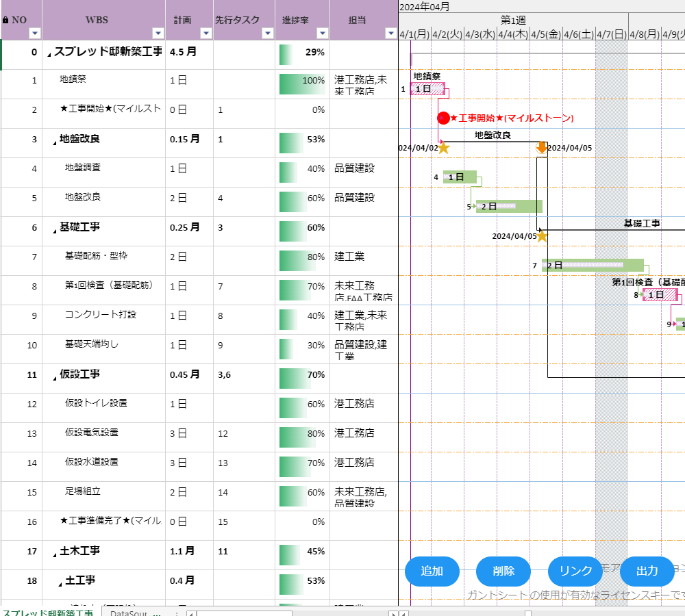Viewport: 685px width, 616px height.
Task: Collapse the 土工事 summary row
Action: point(60,584)
